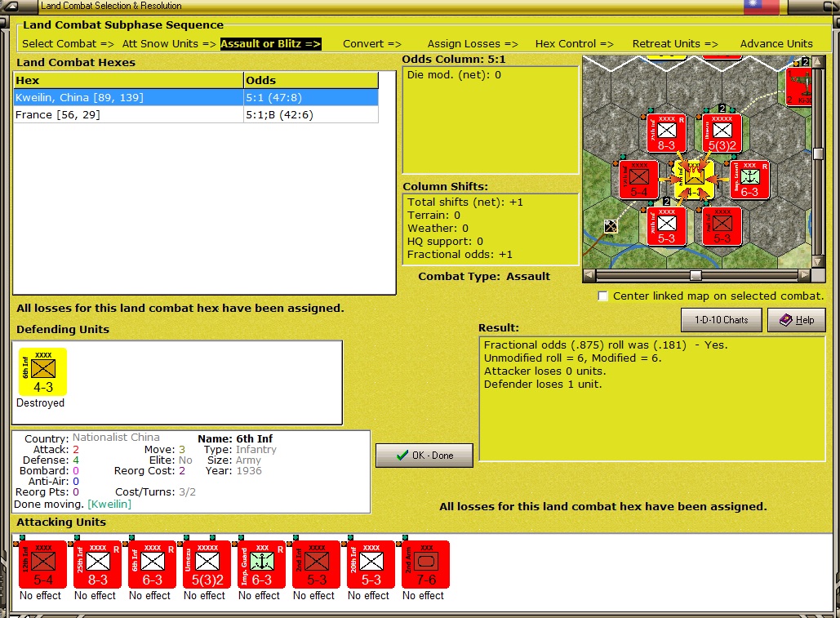
Task: Click the map vertical scrollbar thumb
Action: 818,153
